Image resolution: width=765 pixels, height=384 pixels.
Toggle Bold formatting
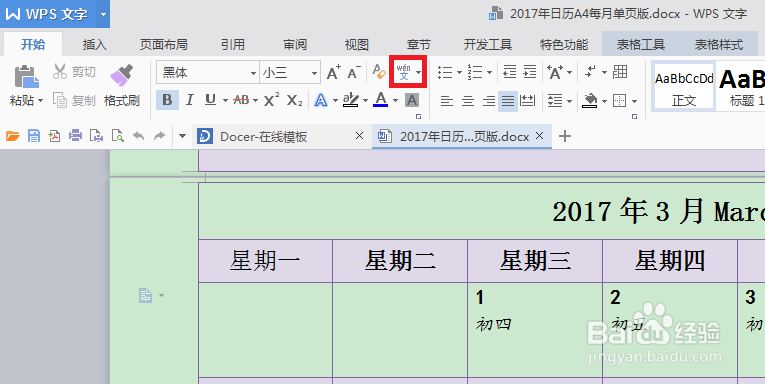tap(167, 100)
